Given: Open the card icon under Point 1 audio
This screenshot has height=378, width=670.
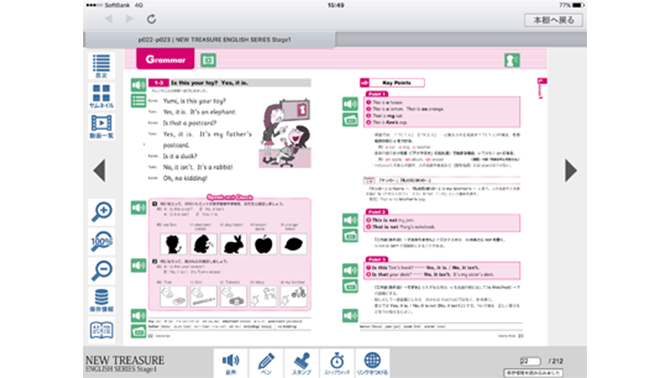Looking at the screenshot, I should (x=350, y=120).
